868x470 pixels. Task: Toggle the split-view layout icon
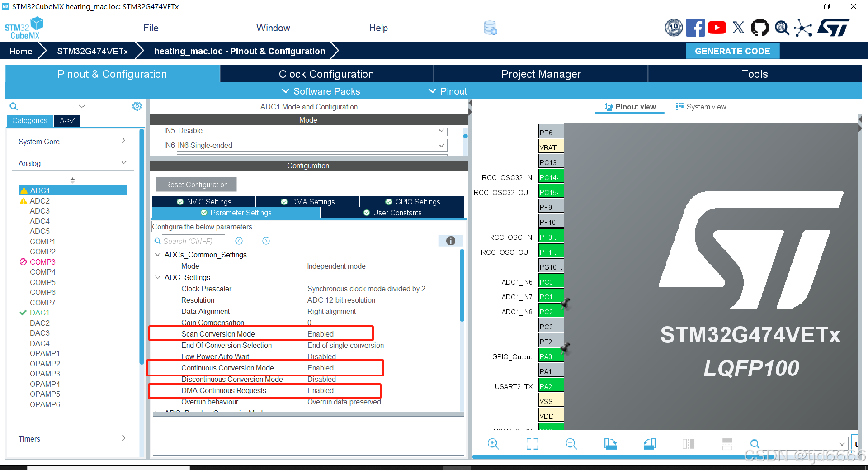(688, 444)
